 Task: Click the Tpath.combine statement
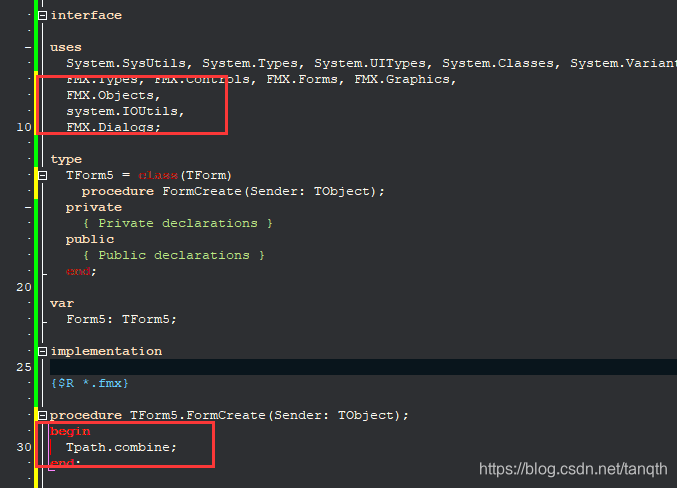121,447
